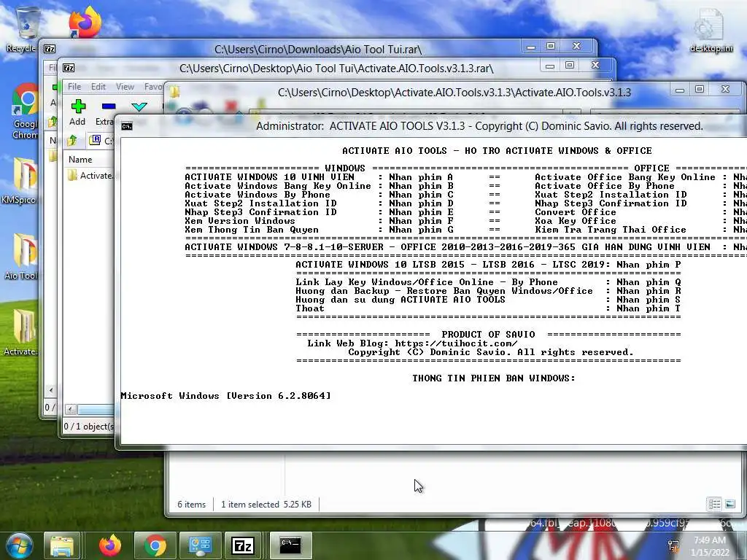Click the network tray icon
Screen dimensions: 747x560
pos(673,545)
